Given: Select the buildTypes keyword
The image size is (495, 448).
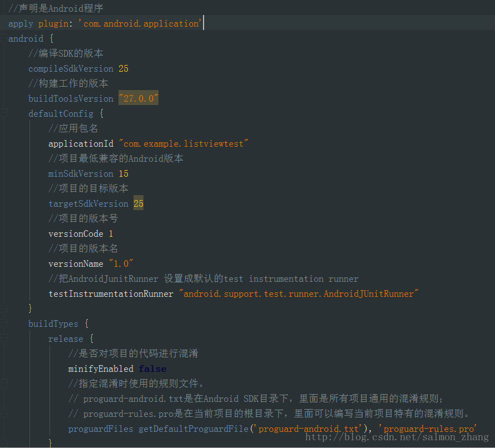Looking at the screenshot, I should [53, 323].
